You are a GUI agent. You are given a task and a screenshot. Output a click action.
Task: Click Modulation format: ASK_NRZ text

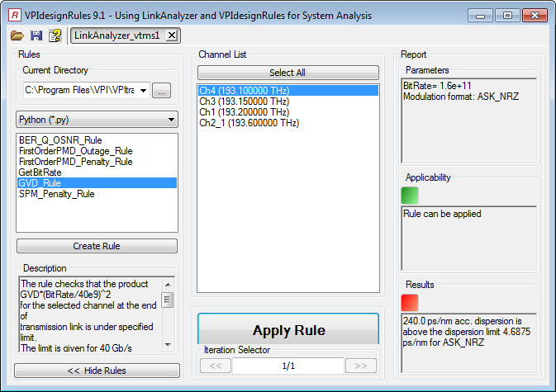coord(461,97)
